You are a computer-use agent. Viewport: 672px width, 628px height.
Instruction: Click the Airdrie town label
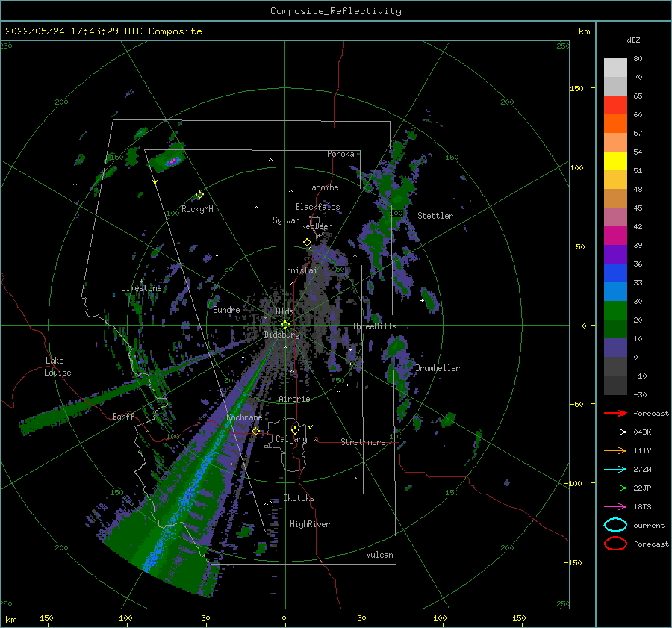pyautogui.click(x=294, y=399)
